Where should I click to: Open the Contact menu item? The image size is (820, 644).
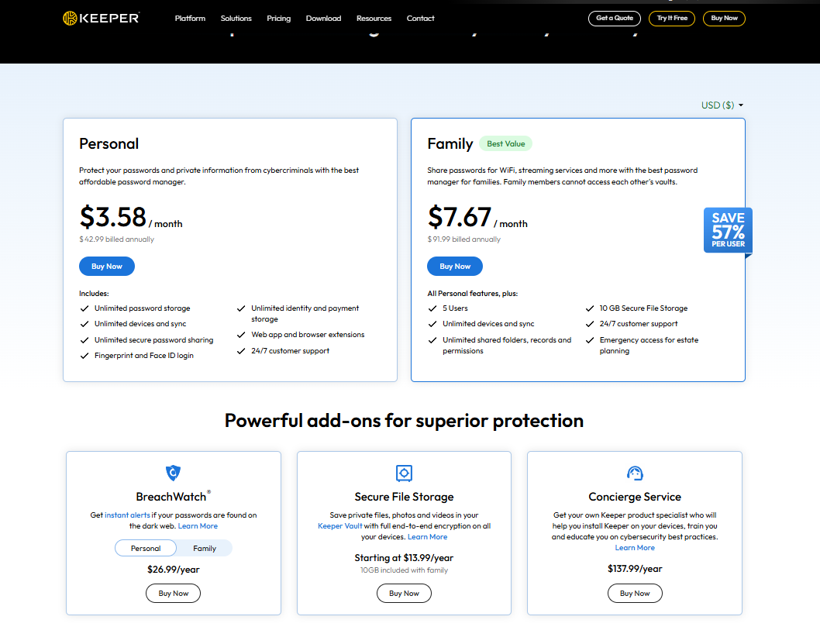click(420, 19)
